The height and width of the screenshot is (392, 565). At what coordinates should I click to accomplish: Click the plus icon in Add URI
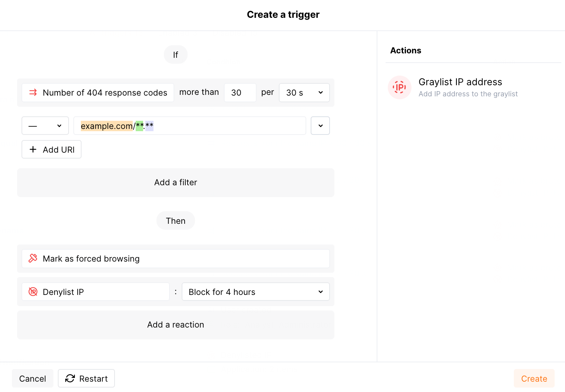33,149
